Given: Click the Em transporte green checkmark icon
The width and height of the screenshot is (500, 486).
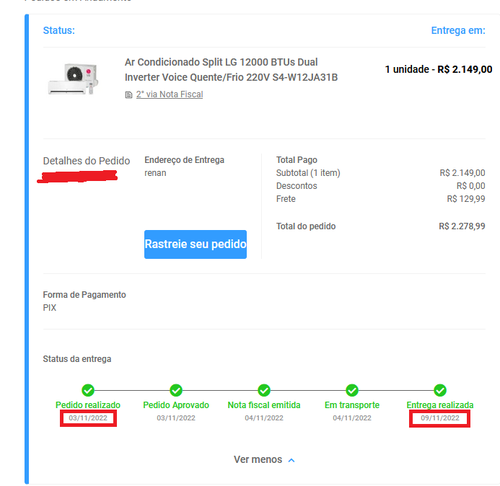Looking at the screenshot, I should [352, 390].
